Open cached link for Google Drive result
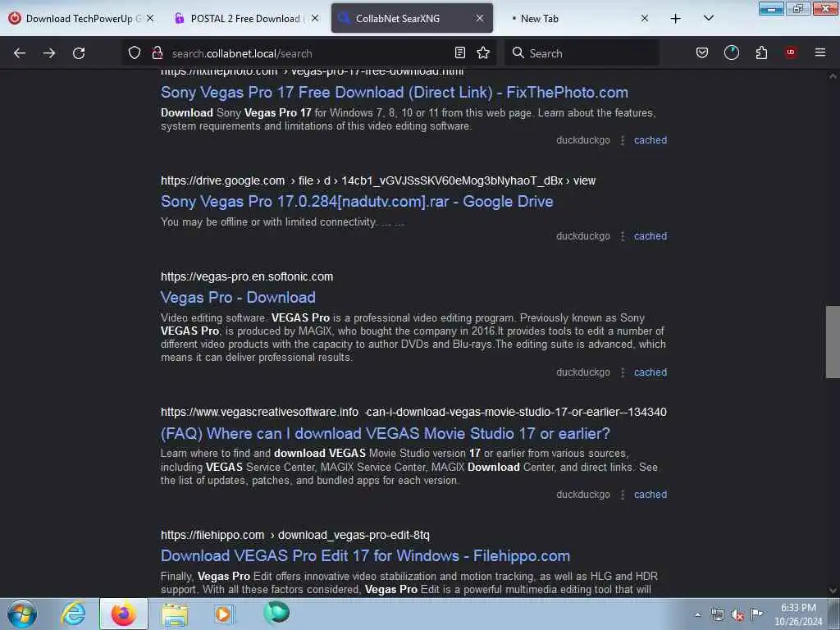 (651, 236)
